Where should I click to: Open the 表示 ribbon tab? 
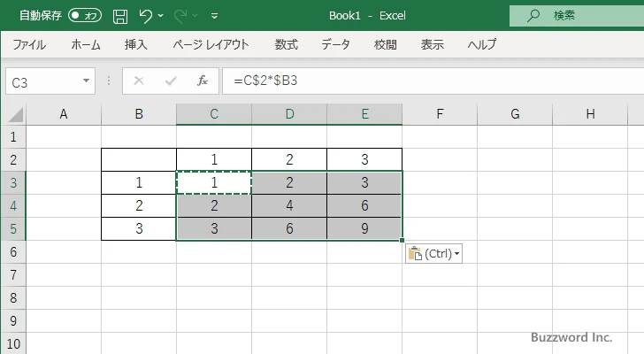click(x=432, y=44)
